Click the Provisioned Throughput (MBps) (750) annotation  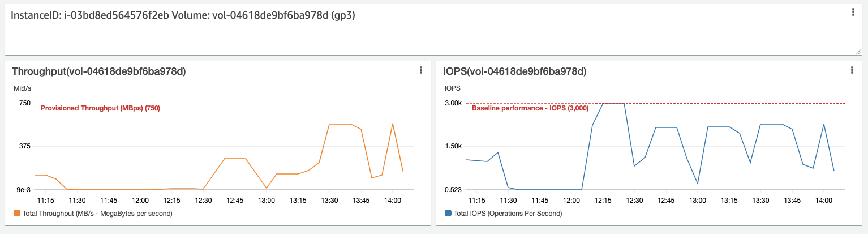click(101, 108)
